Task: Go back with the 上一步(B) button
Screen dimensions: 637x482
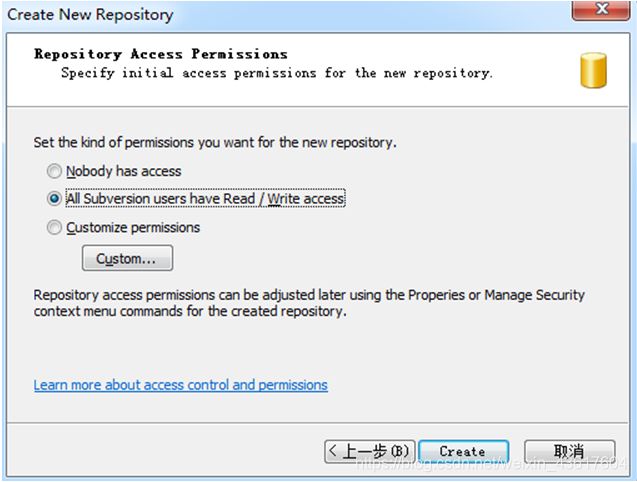Action: (370, 452)
